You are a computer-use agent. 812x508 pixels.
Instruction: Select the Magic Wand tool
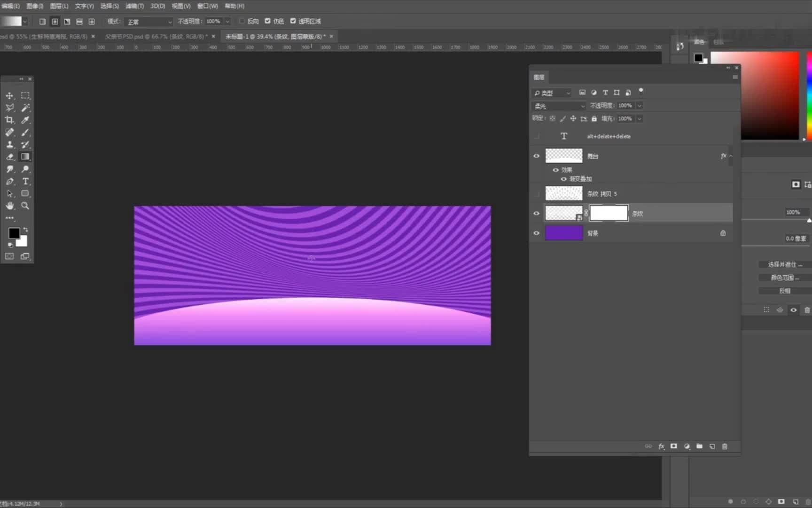pyautogui.click(x=25, y=108)
